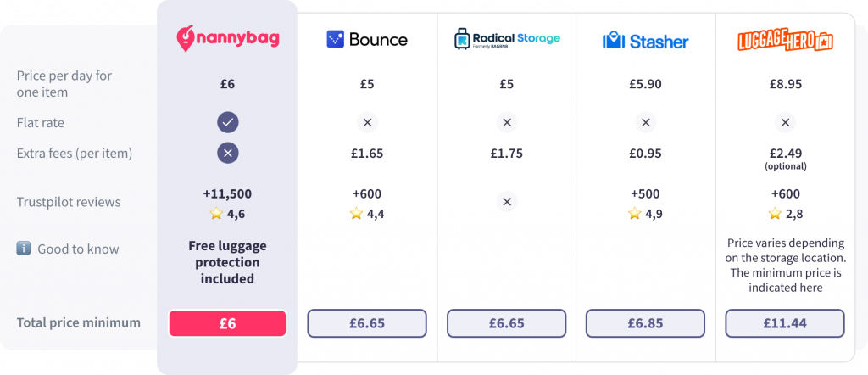Click the Free luggage protection included text
This screenshot has width=868, height=375.
point(227,262)
